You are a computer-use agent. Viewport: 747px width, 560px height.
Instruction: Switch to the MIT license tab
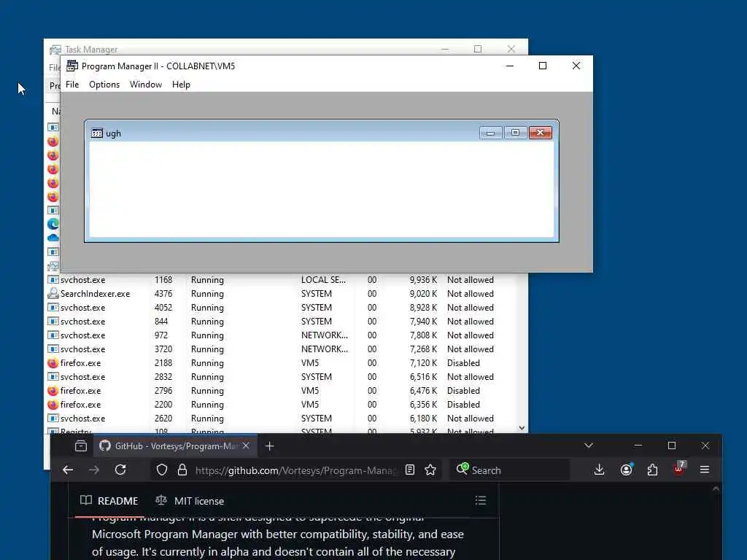click(x=190, y=501)
